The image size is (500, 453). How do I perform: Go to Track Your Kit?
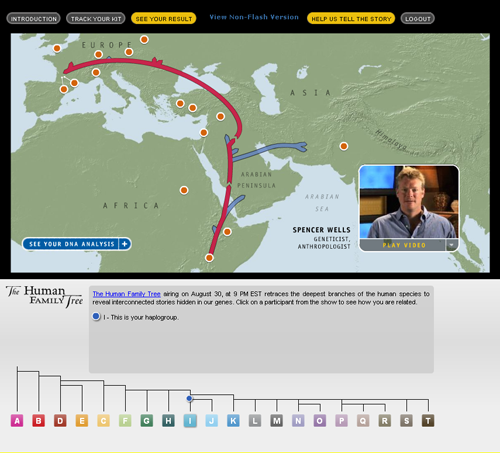click(x=96, y=19)
